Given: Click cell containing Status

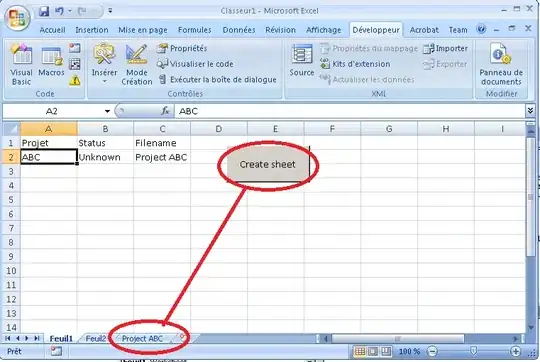Looking at the screenshot, I should pyautogui.click(x=105, y=143).
